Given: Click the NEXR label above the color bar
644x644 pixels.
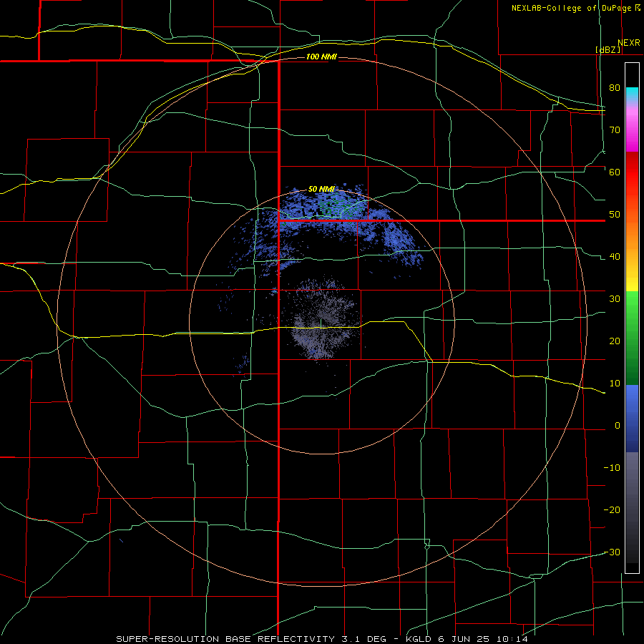Looking at the screenshot, I should (x=628, y=43).
